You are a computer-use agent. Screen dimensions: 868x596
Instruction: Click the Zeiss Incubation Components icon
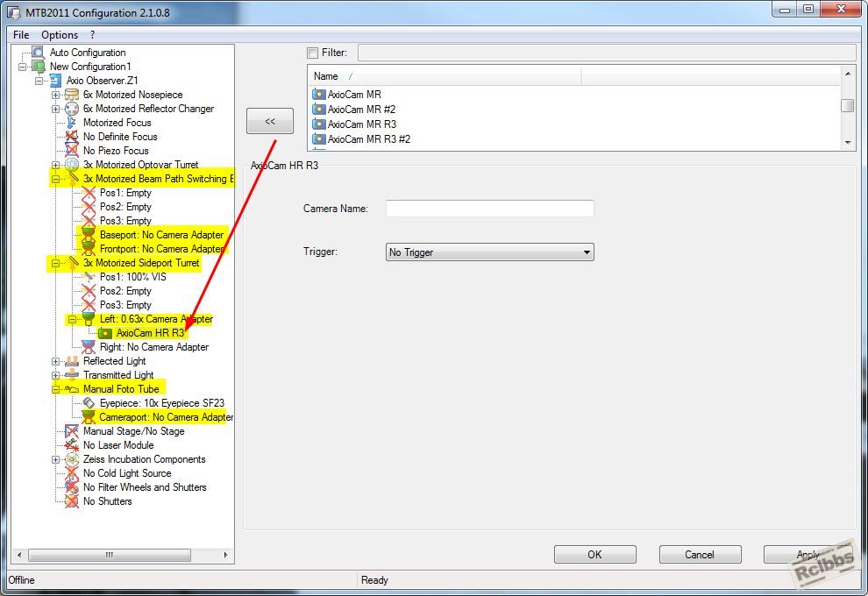(x=71, y=459)
